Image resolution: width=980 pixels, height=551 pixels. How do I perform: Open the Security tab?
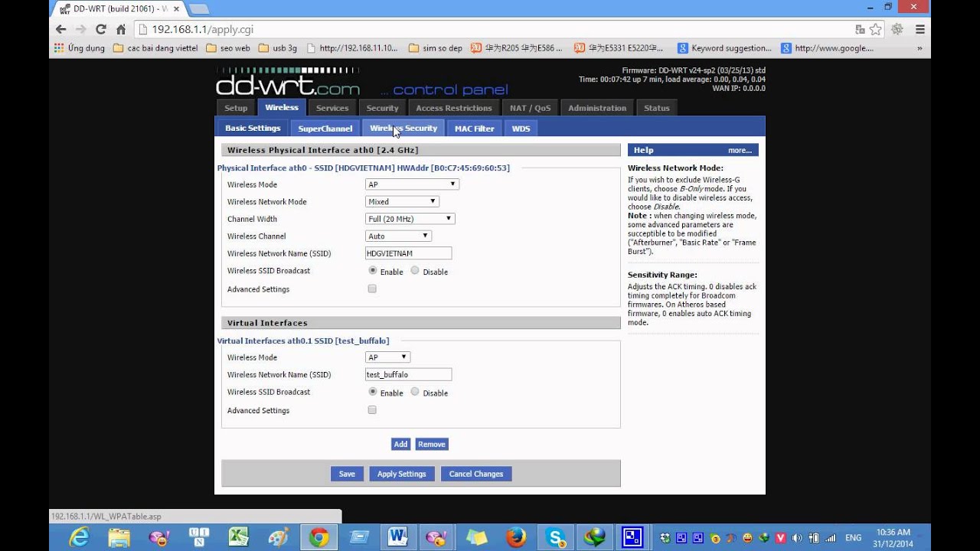[382, 108]
